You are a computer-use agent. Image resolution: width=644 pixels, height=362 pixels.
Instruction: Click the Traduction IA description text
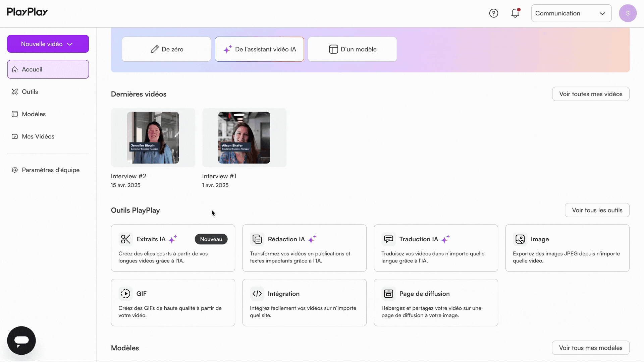(x=433, y=257)
